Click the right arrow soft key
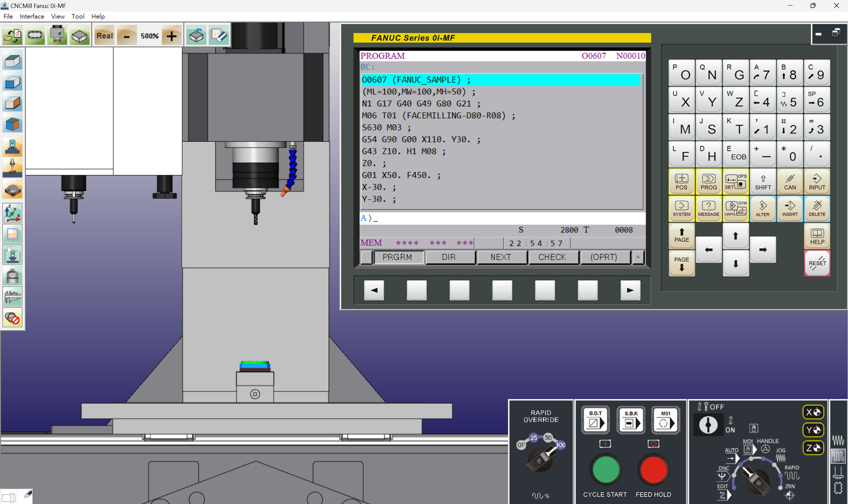The image size is (848, 504). 631,290
